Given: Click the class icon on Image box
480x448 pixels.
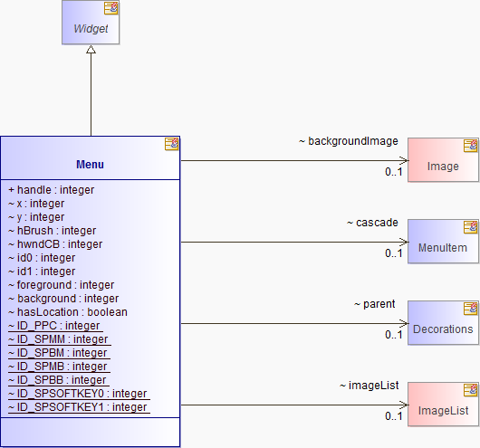Looking at the screenshot, I should coord(471,146).
